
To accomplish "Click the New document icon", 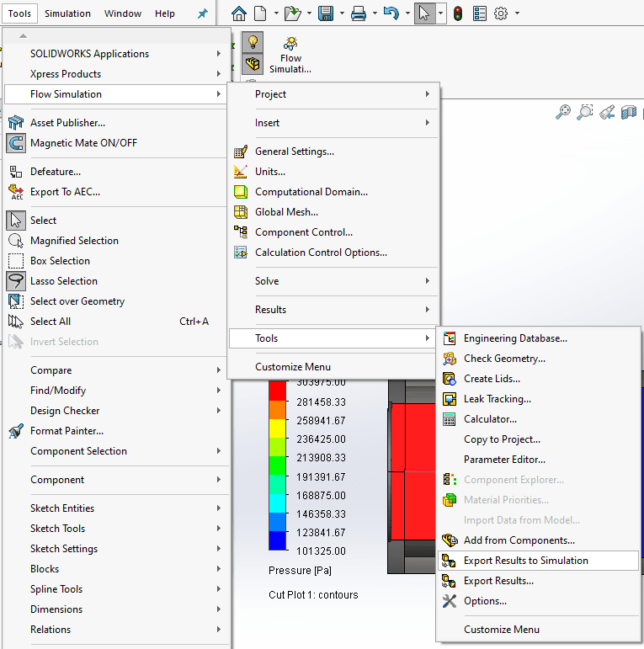I will [x=260, y=13].
